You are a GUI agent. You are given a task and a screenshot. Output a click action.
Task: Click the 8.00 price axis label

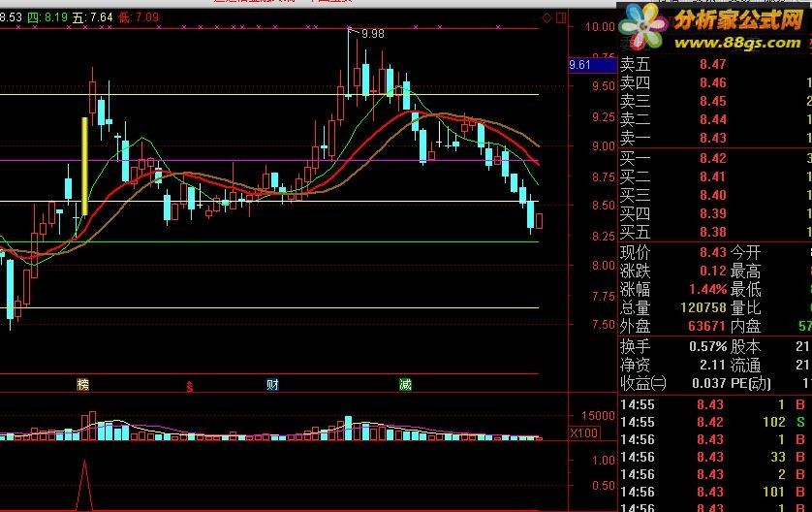[x=604, y=266]
